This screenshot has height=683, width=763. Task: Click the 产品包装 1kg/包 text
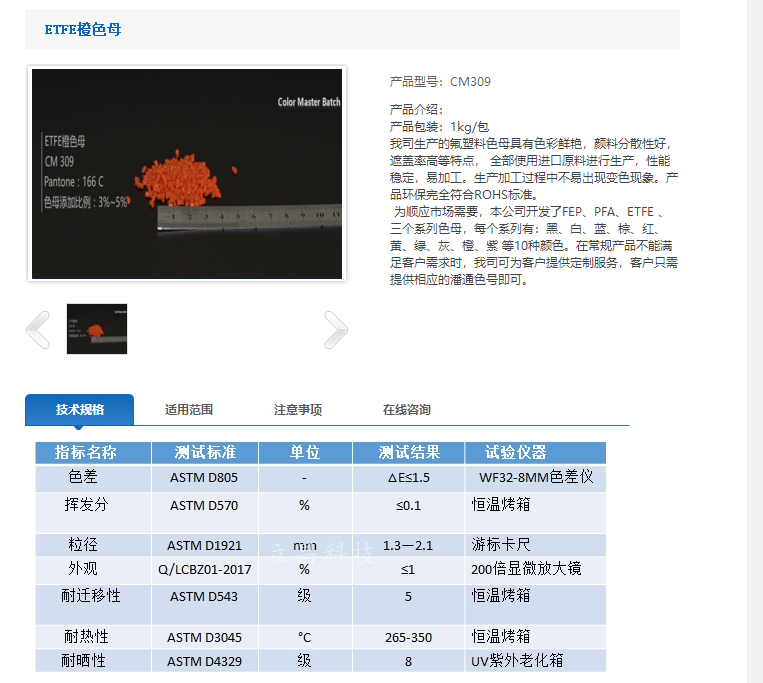(x=439, y=128)
